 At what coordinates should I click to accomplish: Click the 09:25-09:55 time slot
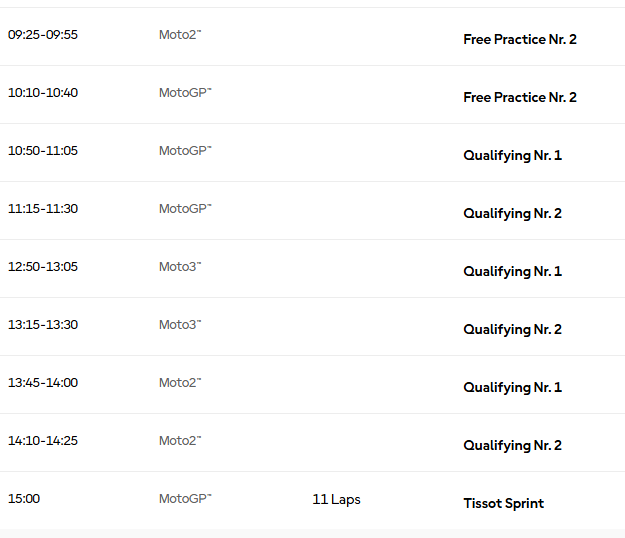coord(43,35)
